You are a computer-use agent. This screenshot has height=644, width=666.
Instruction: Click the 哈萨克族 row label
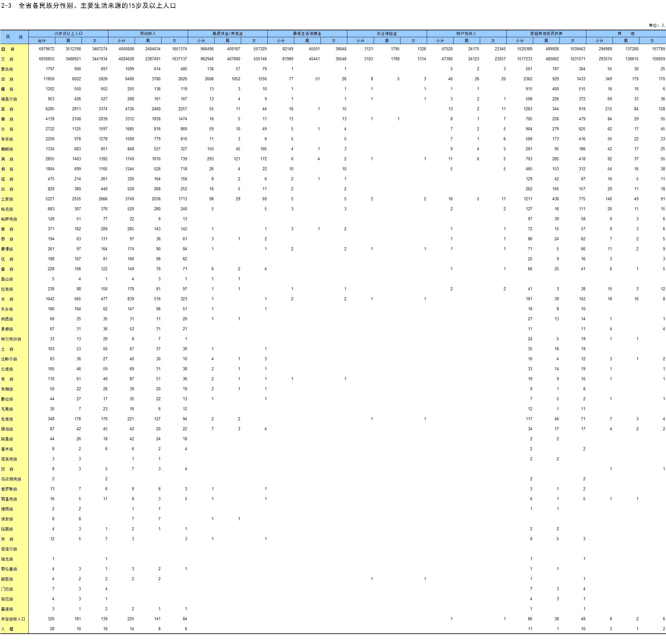(x=9, y=219)
